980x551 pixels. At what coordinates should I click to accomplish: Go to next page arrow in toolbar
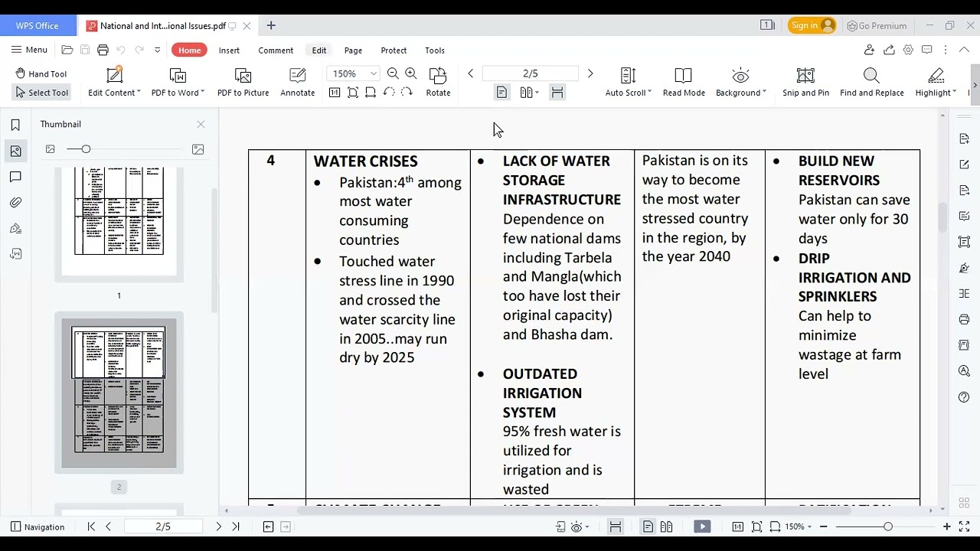[590, 73]
